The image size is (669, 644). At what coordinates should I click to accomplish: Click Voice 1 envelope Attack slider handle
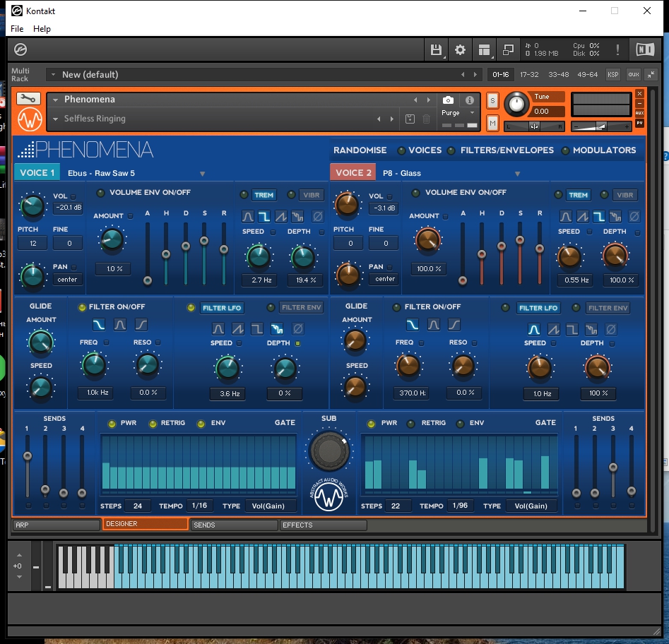148,280
